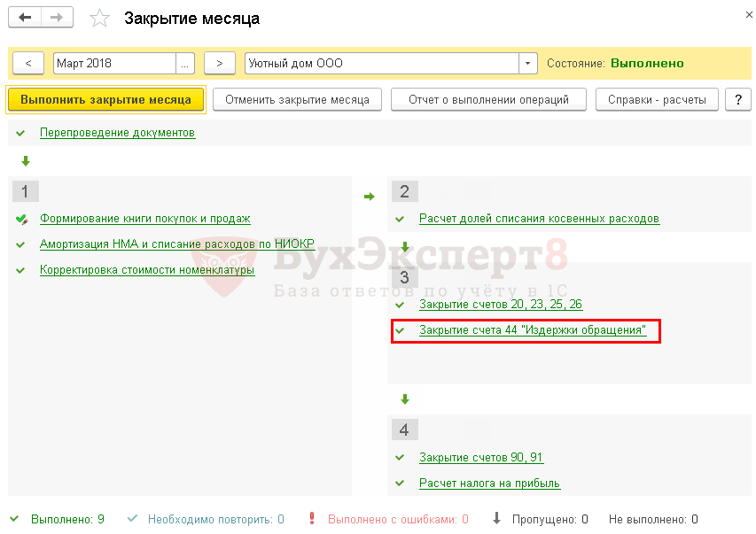Screen dimensions: 756x534
Task: Open period picker with the ... button
Action: (185, 63)
